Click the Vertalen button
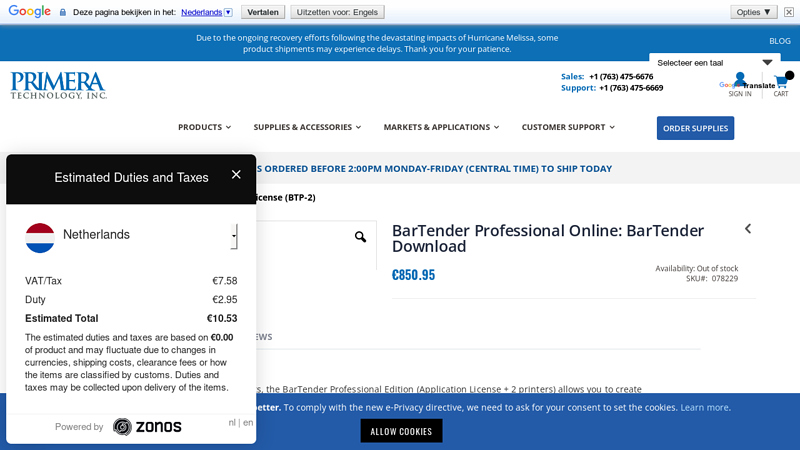Screen dimensions: 800x450 263,12
